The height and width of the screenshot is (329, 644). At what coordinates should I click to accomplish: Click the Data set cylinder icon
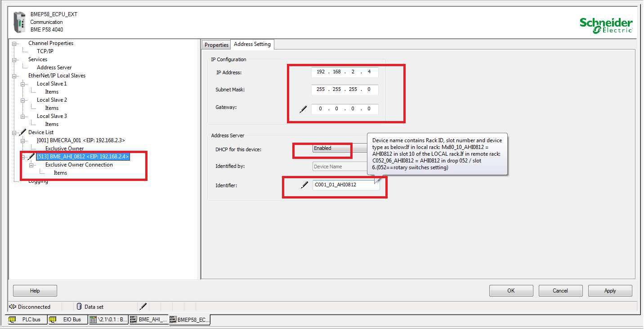point(79,306)
